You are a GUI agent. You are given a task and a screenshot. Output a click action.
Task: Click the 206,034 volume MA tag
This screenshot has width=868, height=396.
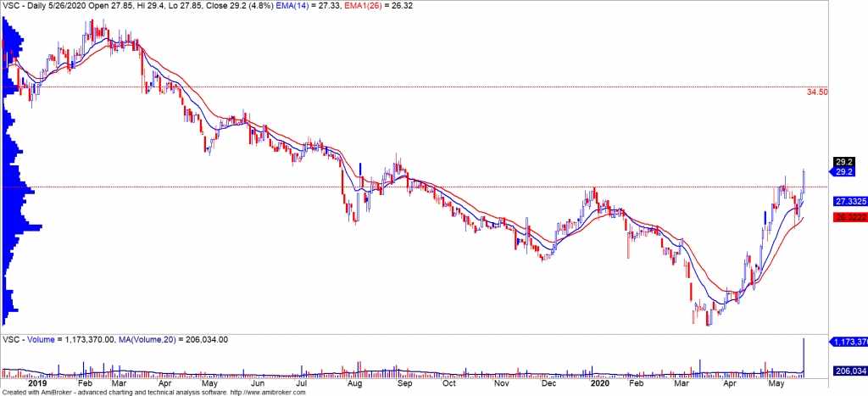849,371
